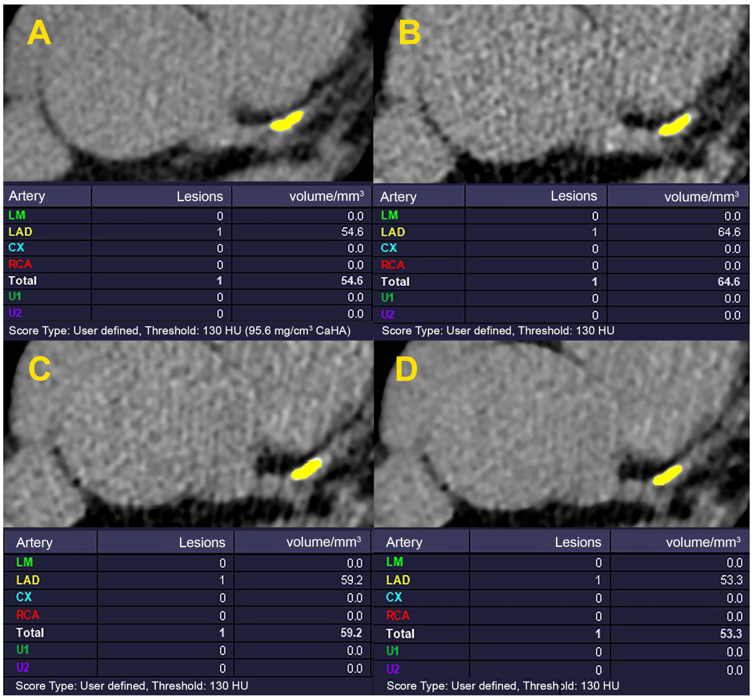Select the LAD row in panel A table
This screenshot has width=755, height=700.
(188, 232)
